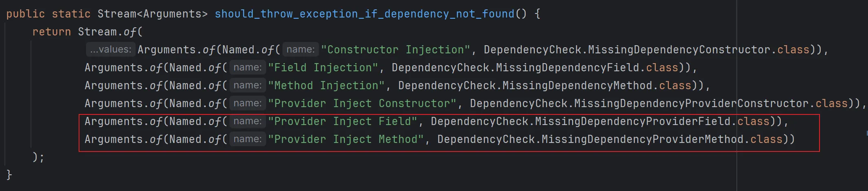Click the MissingDependencyMethod class reference
Screen dimensions: 868x191
[577, 86]
